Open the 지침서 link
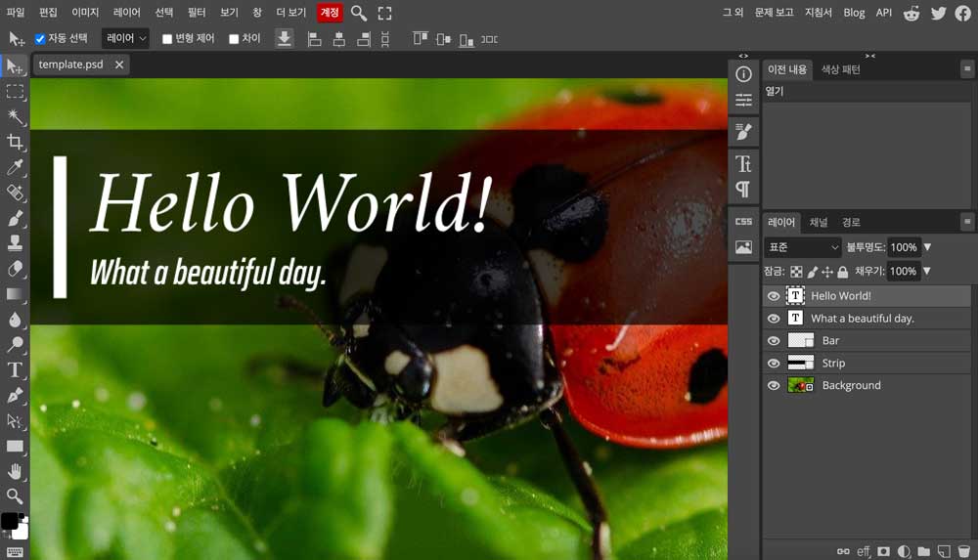This screenshot has width=978, height=560. tap(819, 13)
